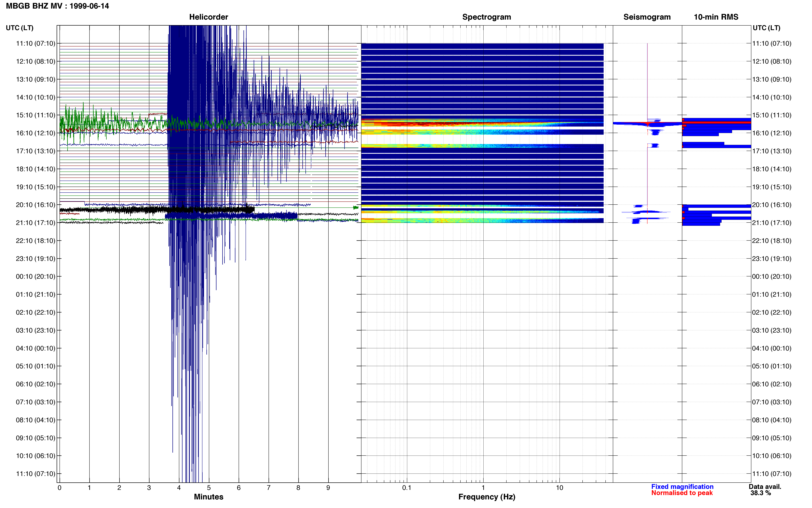Click the red 'Normalised to peak' legend text
Image resolution: width=812 pixels, height=508 pixels.
(682, 493)
